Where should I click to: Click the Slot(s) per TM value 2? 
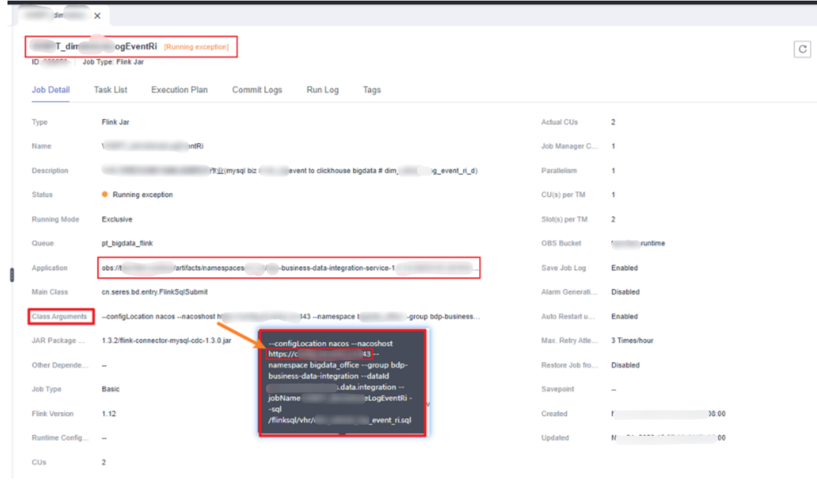click(613, 220)
